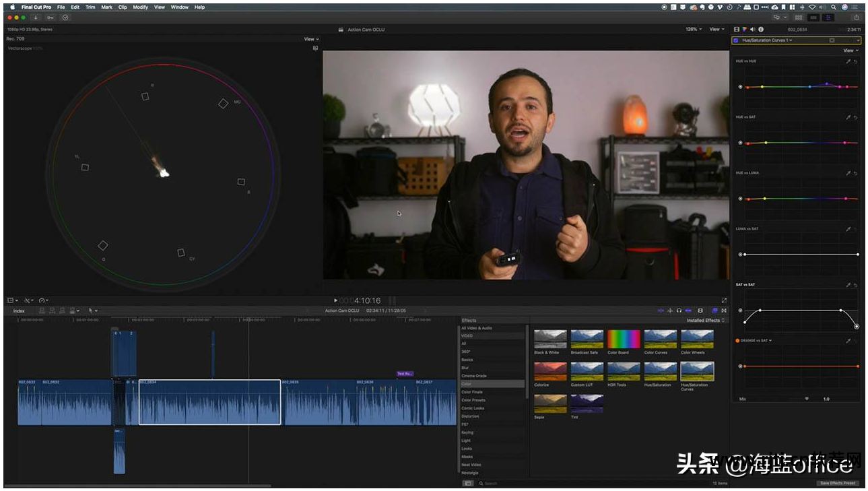Open the Installed Effects dropdown
Viewport: 868px width, 491px height.
pos(706,321)
